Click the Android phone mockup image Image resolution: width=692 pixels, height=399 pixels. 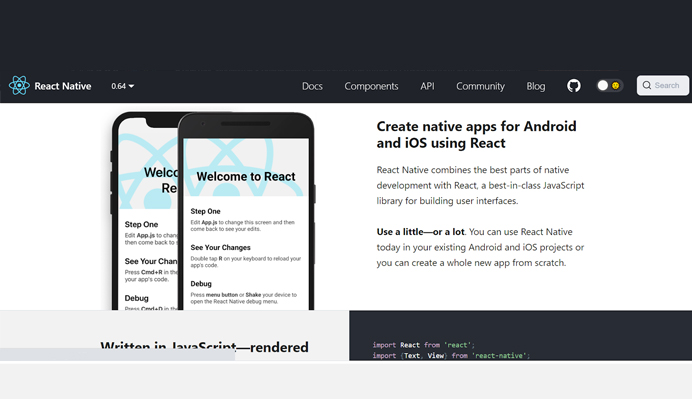click(x=246, y=211)
